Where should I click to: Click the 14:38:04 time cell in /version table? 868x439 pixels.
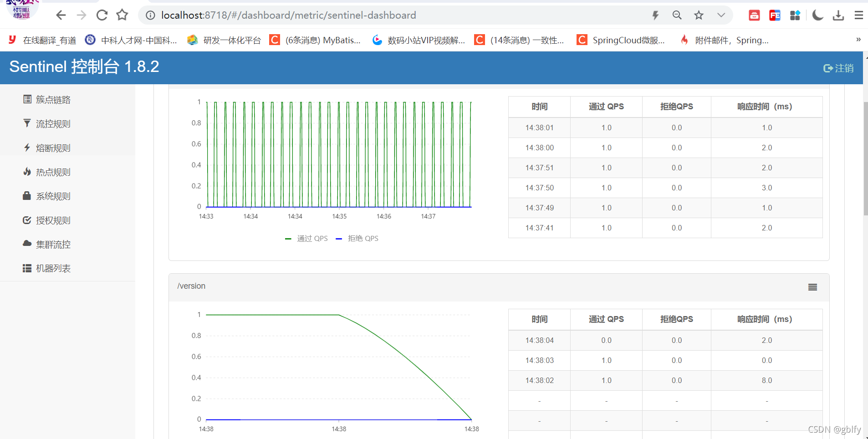point(540,341)
